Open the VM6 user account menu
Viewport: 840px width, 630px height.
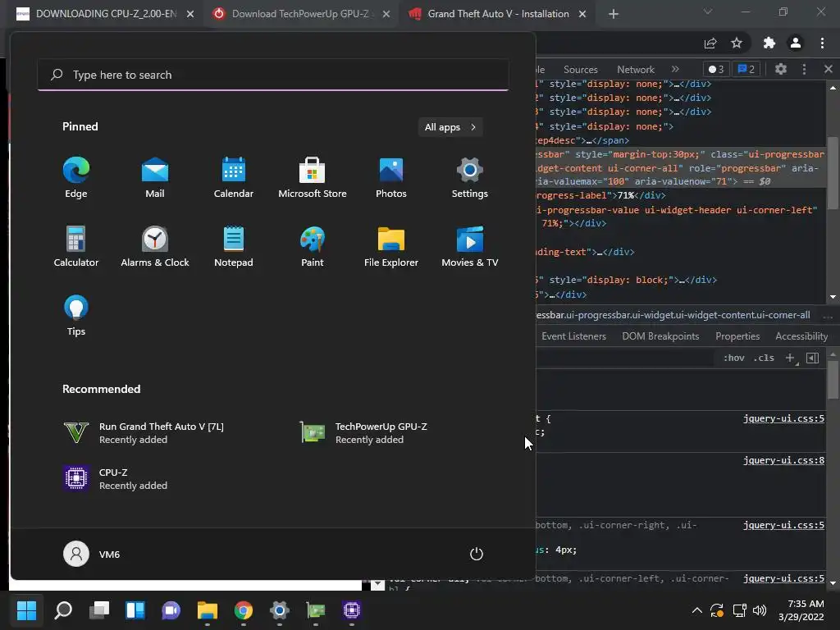[x=92, y=554]
